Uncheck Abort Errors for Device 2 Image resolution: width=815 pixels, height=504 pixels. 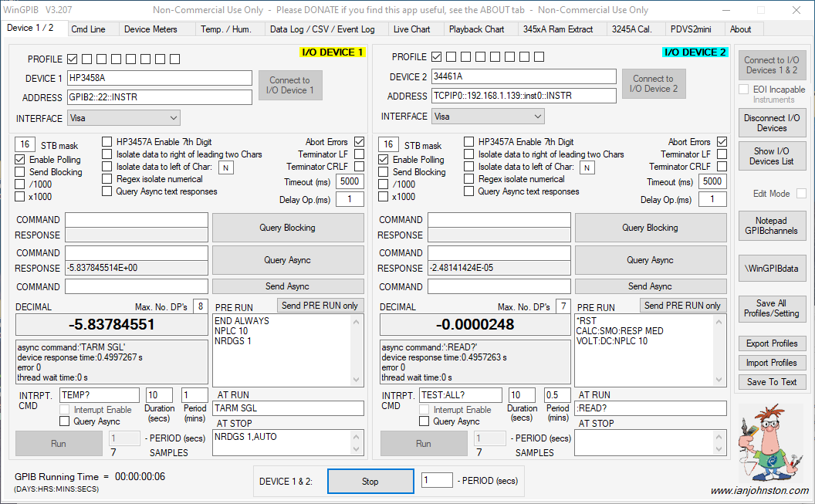click(722, 142)
